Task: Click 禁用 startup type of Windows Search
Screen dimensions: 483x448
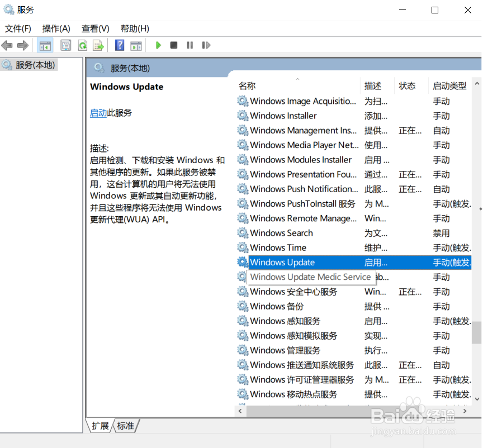Action: tap(441, 233)
